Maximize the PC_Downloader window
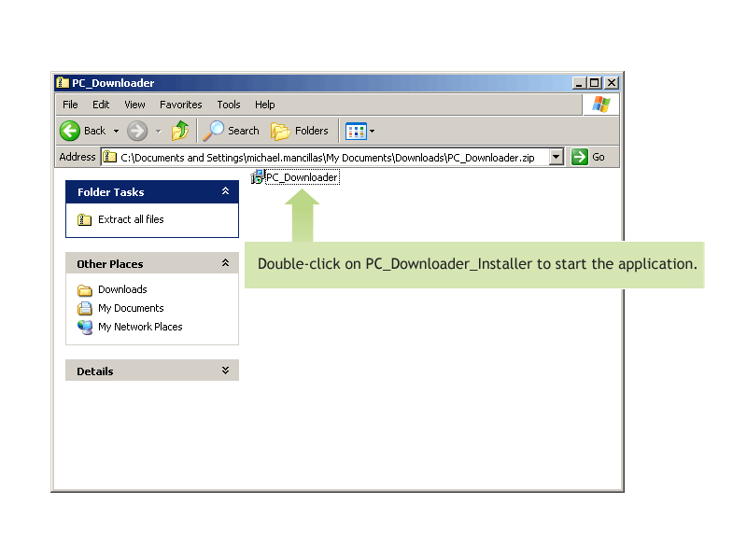Viewport: 747px width, 560px height. (595, 83)
